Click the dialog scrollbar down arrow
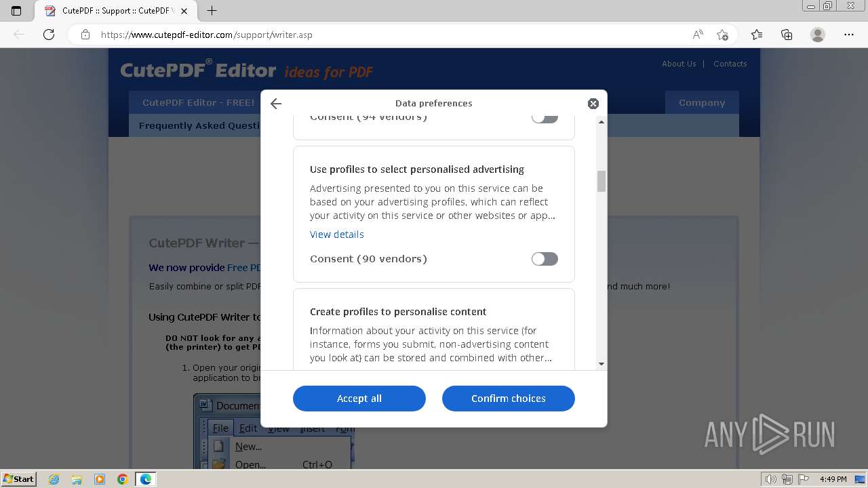The height and width of the screenshot is (488, 868). click(x=601, y=364)
